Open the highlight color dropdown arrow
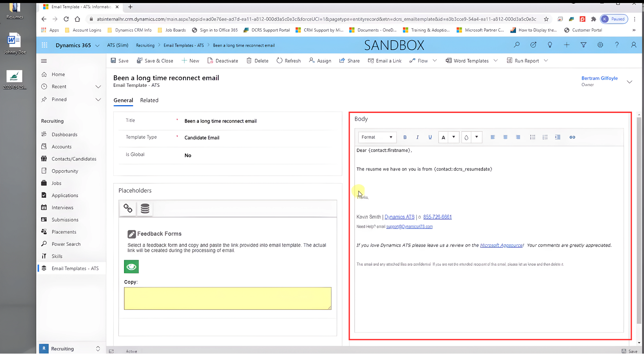644x362 pixels. click(x=476, y=137)
